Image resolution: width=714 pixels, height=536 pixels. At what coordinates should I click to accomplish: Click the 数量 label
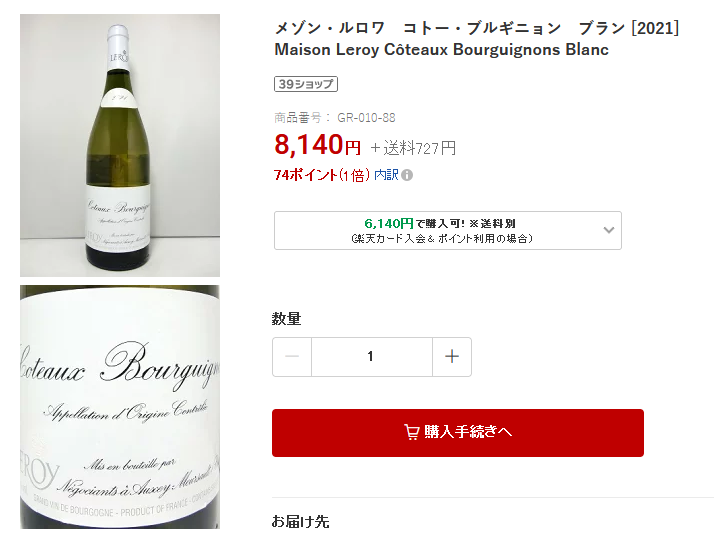(286, 319)
